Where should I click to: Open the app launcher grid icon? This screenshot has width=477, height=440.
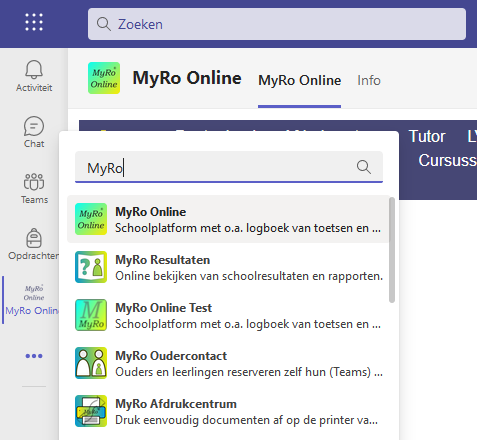tap(34, 22)
